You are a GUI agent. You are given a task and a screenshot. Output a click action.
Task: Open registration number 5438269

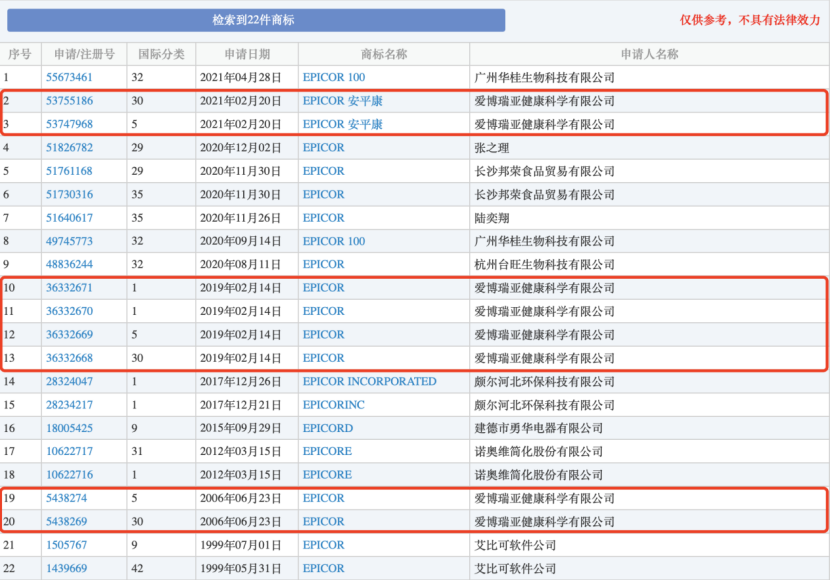[x=67, y=521]
